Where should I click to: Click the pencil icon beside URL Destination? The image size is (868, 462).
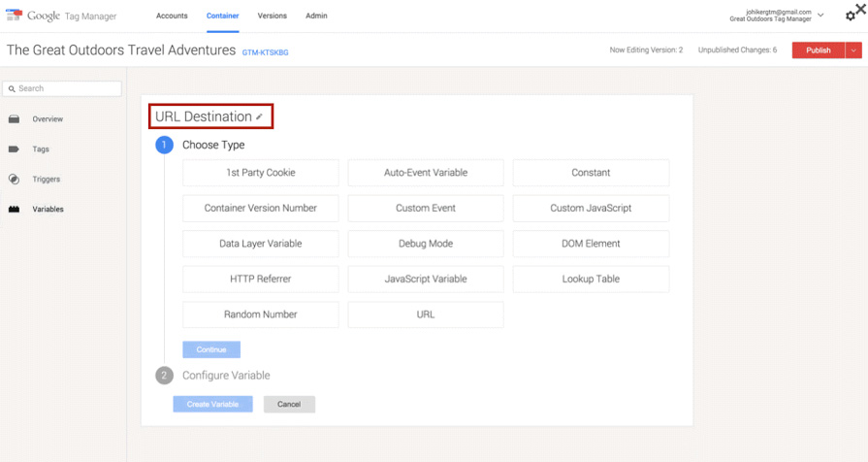coord(259,116)
